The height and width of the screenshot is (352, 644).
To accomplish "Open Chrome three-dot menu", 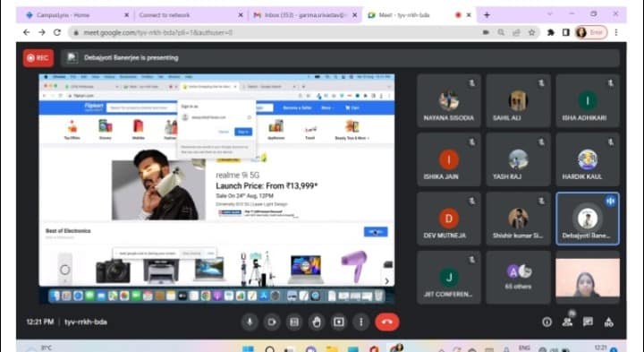I will click(x=616, y=32).
